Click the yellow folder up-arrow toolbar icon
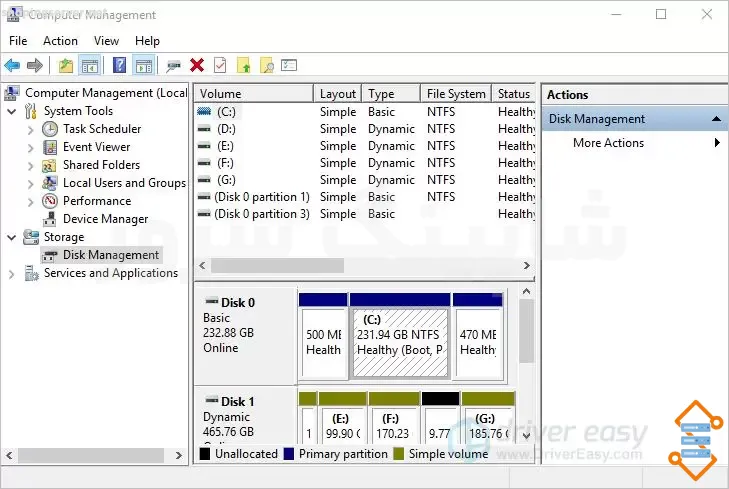This screenshot has height=489, width=729. coord(244,66)
